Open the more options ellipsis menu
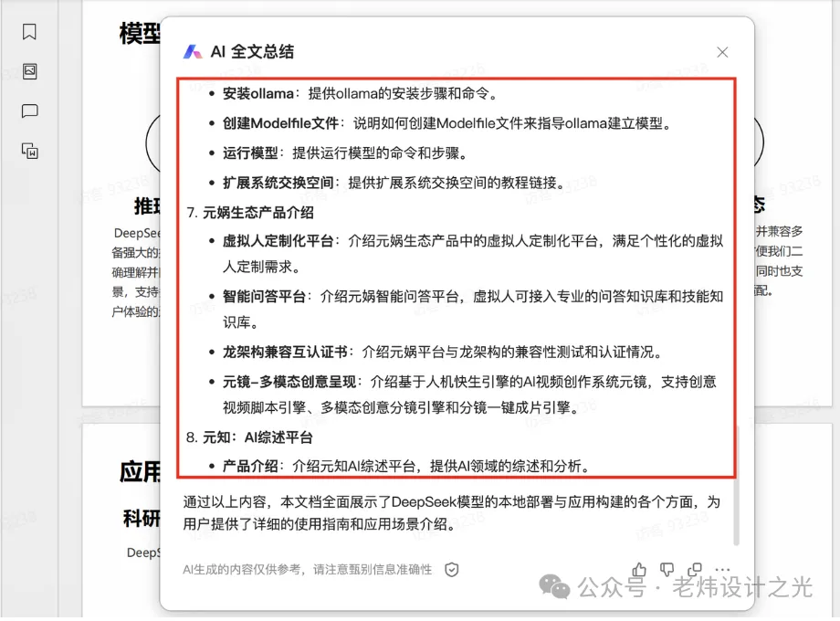Screen dimensions: 840x621 (x=723, y=569)
